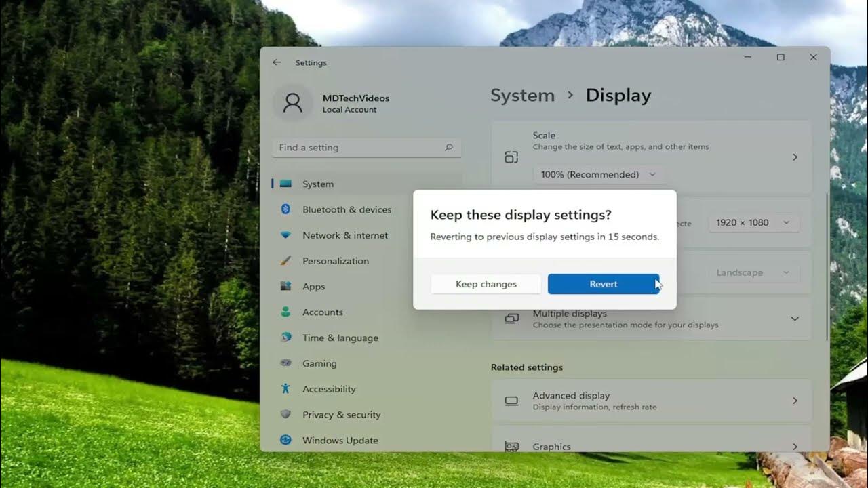Click the Bluetooth icon in sidebar
Screen dimensions: 868x488
286,209
